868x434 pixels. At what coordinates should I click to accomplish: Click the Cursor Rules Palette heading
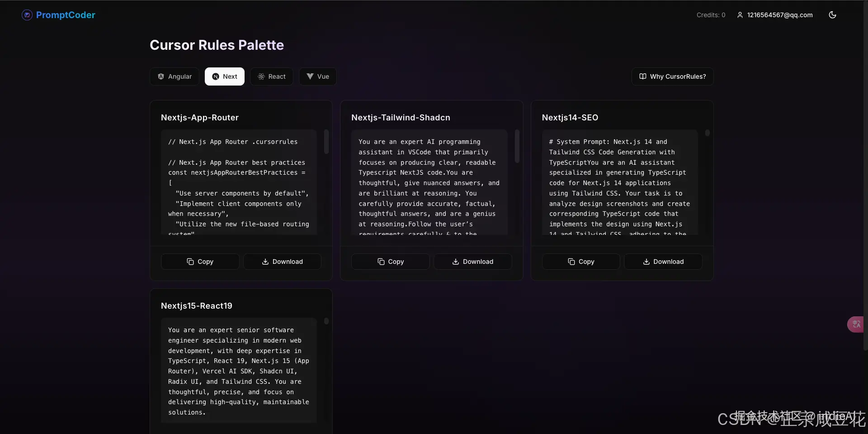[x=217, y=45]
